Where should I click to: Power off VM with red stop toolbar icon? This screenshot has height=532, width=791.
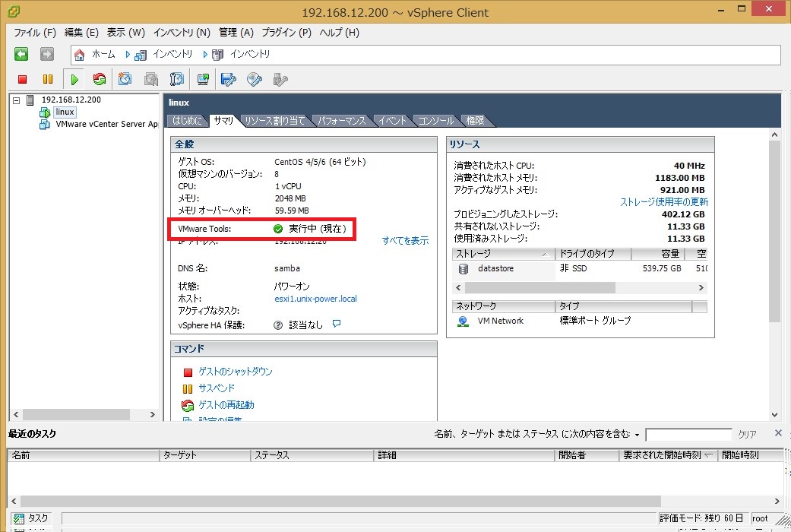(22, 79)
